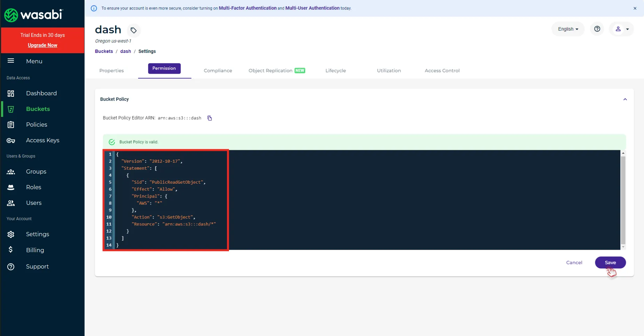Click the tag icon beside dash title
644x336 pixels.
point(134,31)
